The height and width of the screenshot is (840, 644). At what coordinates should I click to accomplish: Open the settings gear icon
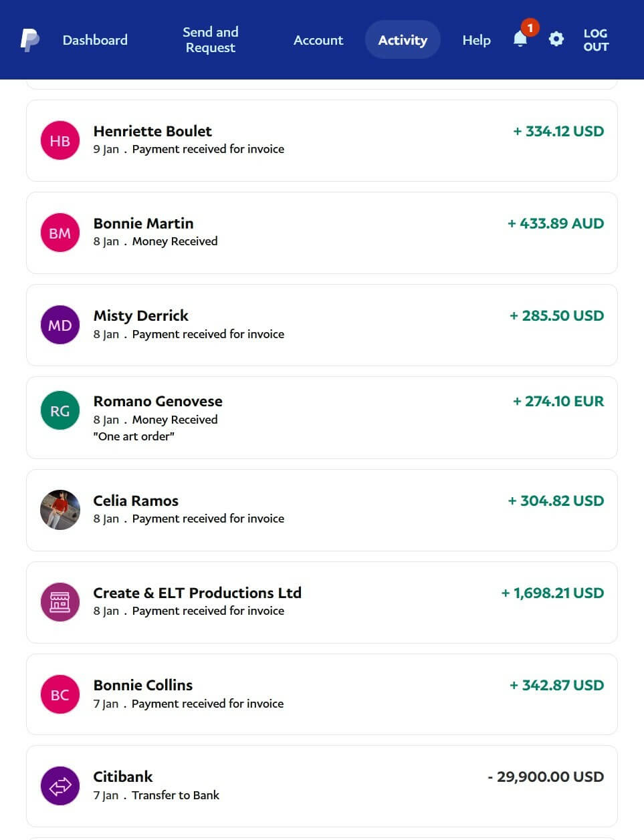click(x=556, y=39)
